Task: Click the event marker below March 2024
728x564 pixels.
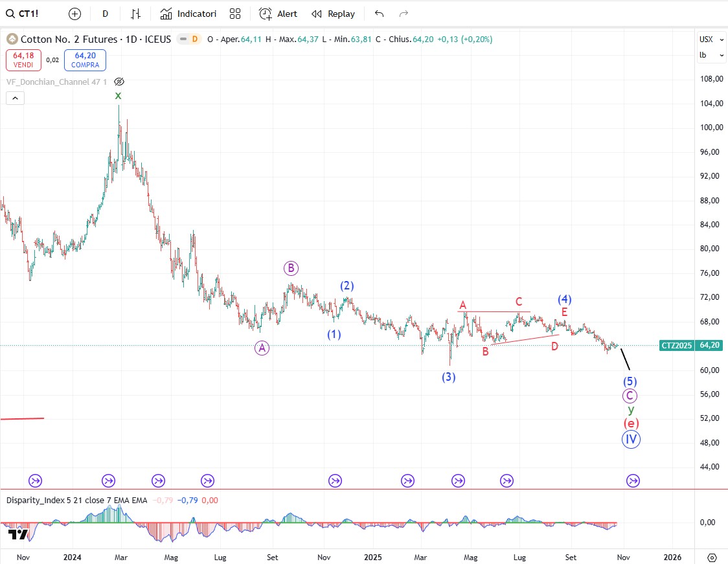Action: [x=108, y=480]
